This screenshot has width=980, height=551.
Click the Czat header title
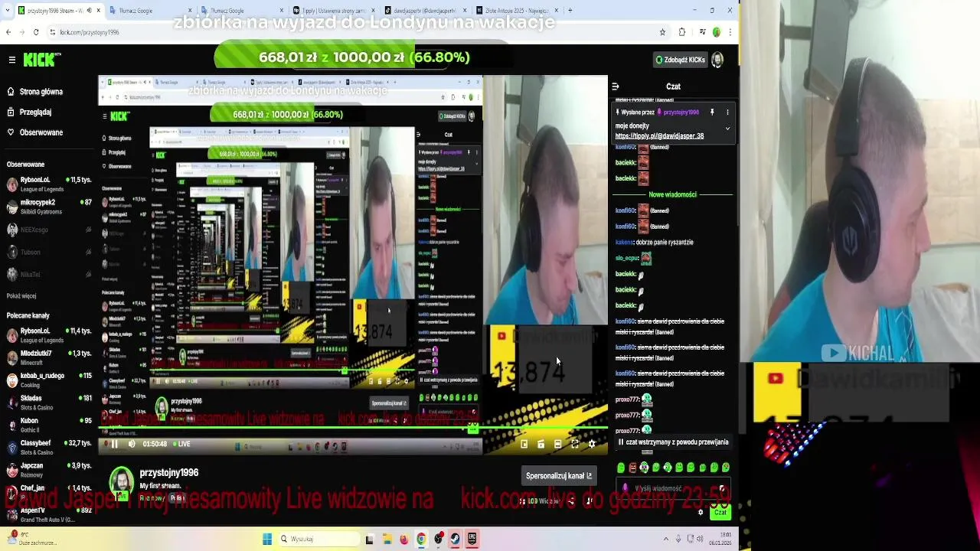tap(673, 86)
